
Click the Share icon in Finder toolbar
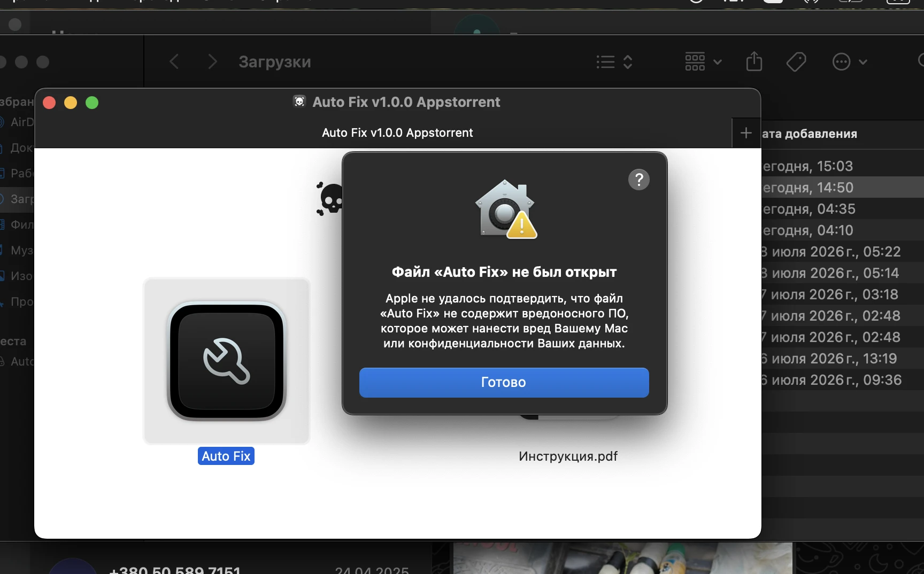pos(754,61)
